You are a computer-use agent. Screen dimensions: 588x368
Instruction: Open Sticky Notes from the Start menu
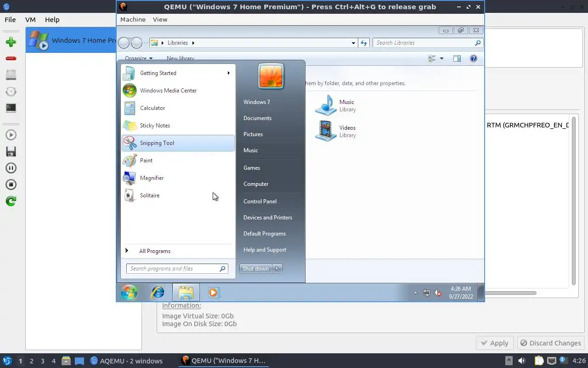point(178,126)
